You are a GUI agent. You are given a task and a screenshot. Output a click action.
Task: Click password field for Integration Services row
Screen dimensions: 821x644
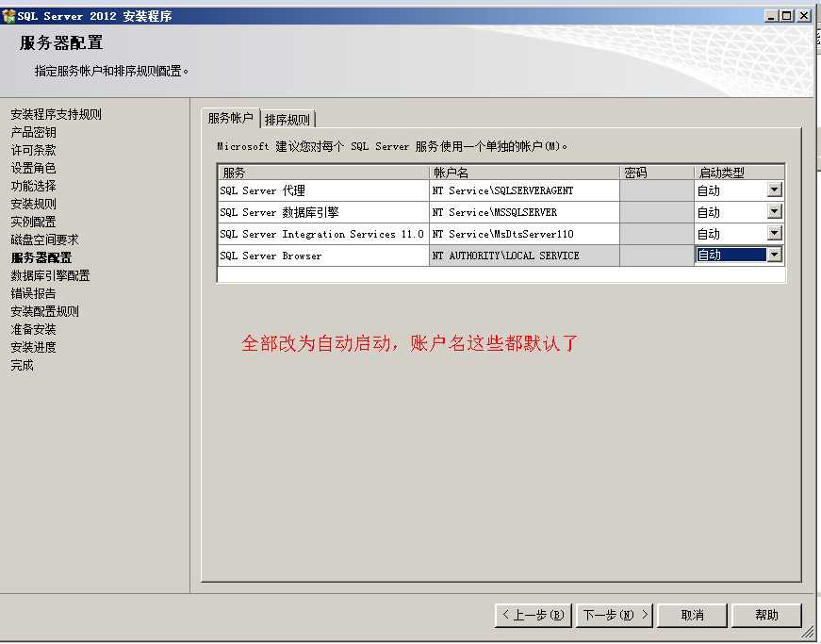tap(657, 234)
